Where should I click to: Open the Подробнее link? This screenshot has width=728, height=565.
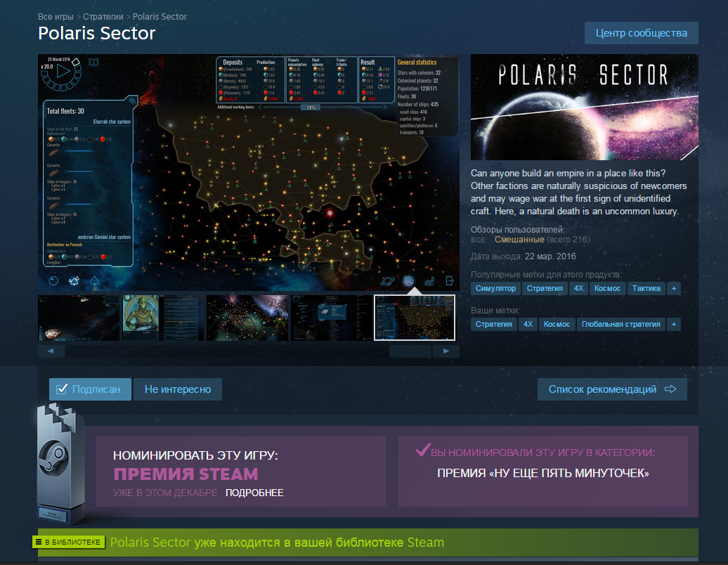coord(254,493)
